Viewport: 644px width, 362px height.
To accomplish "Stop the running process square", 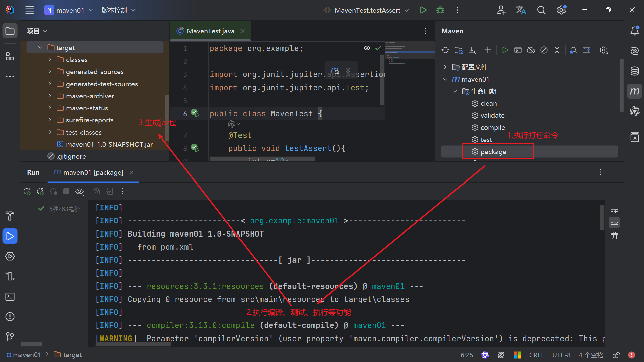I will (x=66, y=191).
